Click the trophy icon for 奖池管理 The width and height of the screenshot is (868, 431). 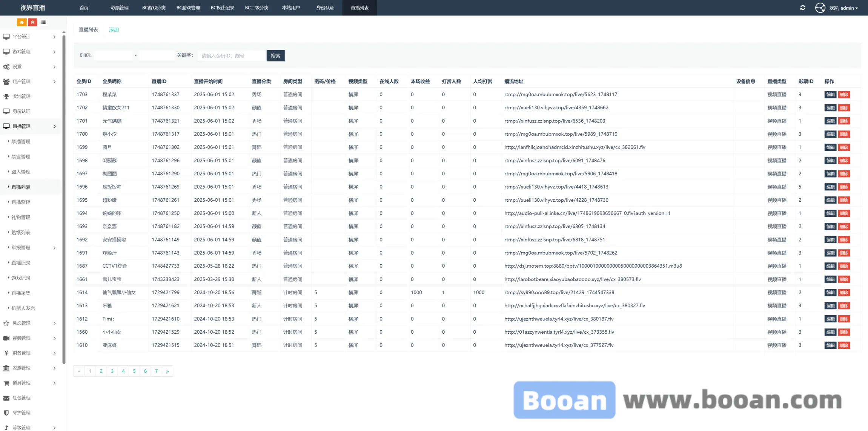point(6,97)
